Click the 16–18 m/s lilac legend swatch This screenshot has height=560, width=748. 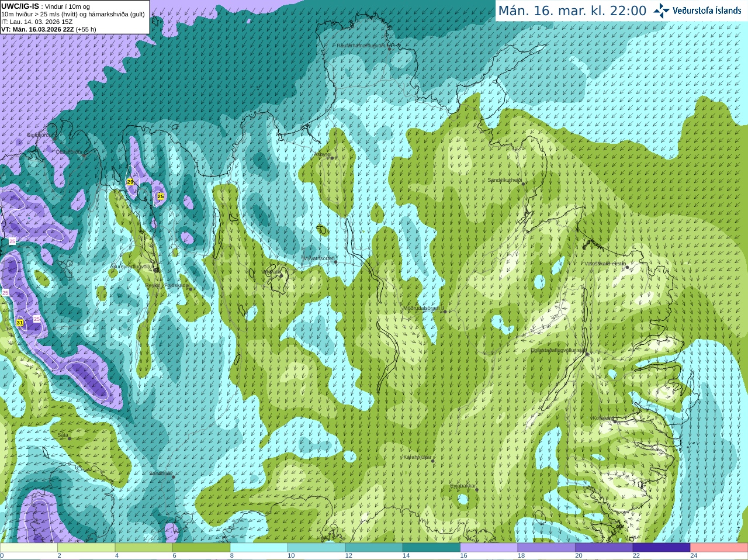tap(489, 548)
